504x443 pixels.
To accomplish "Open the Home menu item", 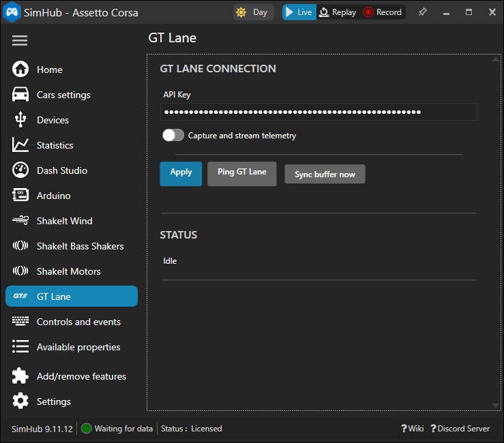I will pyautogui.click(x=50, y=70).
